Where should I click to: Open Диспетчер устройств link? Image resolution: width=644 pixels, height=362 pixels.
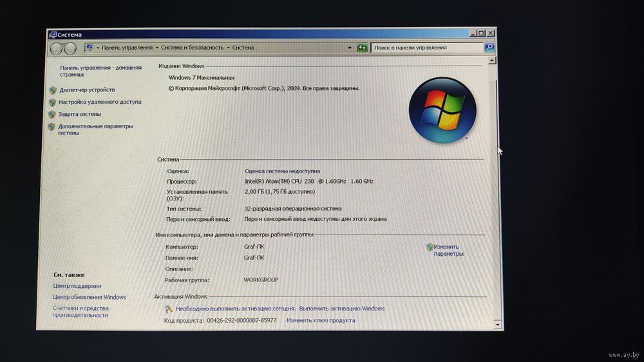87,90
